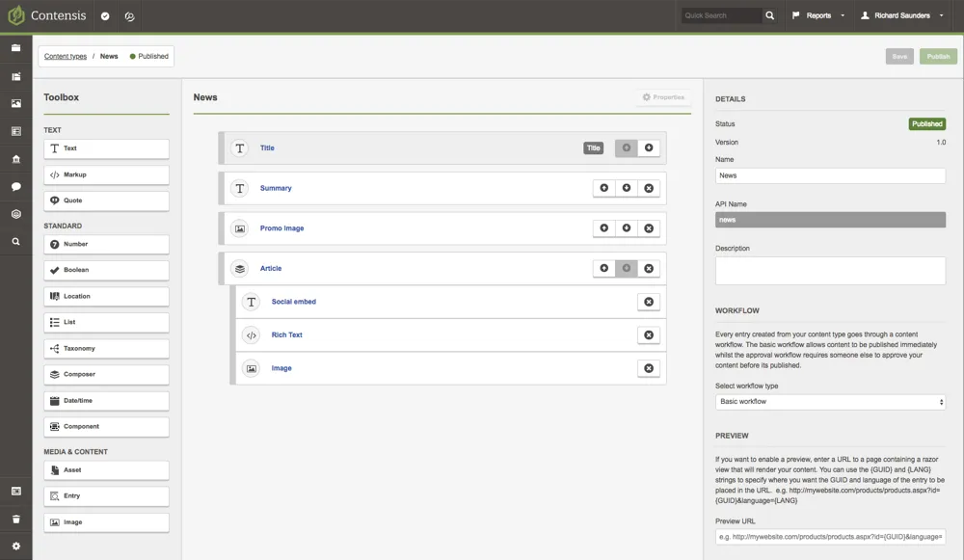Open the Select workflow type dropdown

pos(830,401)
